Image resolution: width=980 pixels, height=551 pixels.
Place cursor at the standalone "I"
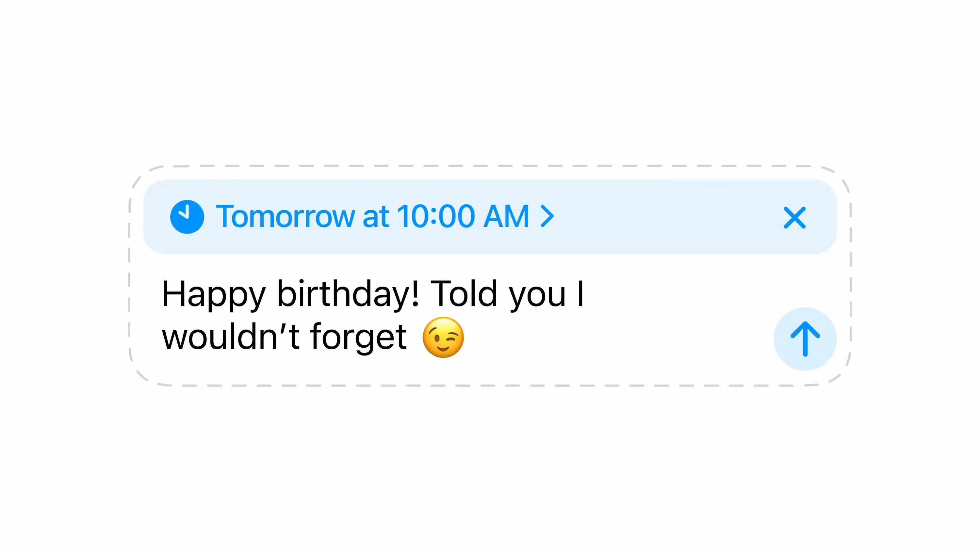pyautogui.click(x=580, y=294)
